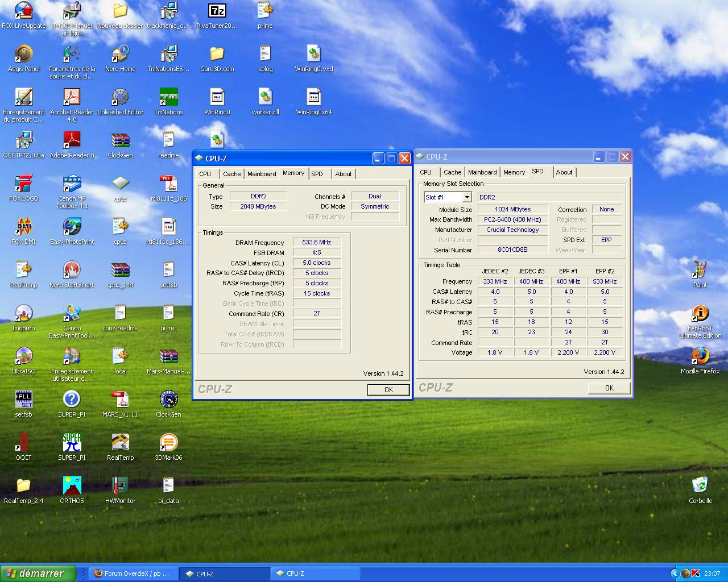
Task: Click the FSB:DRAM 4:5 value
Action: [317, 252]
